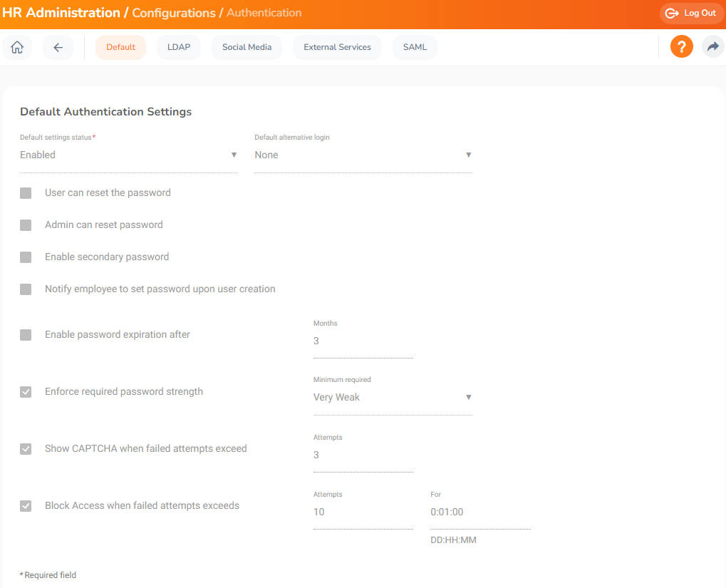Screen dimensions: 726x588
Task: Open Default alternative login dropdown
Action: (363, 155)
